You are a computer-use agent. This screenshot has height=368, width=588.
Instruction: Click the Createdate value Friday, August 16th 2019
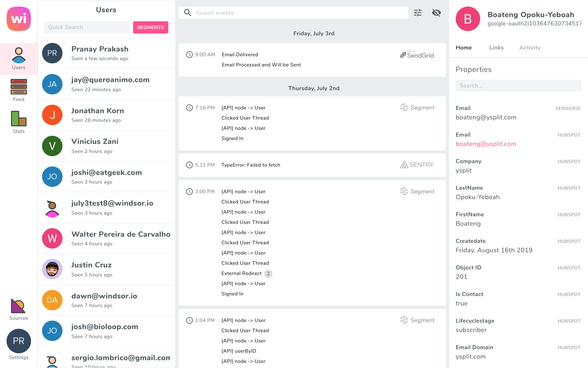(494, 250)
